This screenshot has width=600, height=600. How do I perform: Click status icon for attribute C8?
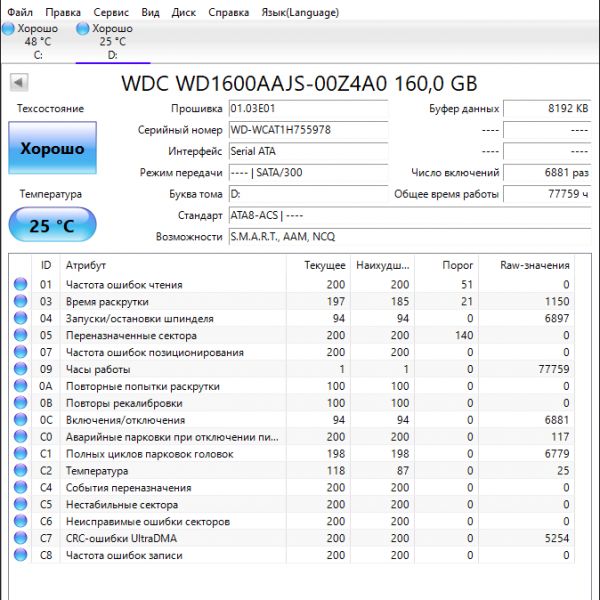pyautogui.click(x=20, y=555)
